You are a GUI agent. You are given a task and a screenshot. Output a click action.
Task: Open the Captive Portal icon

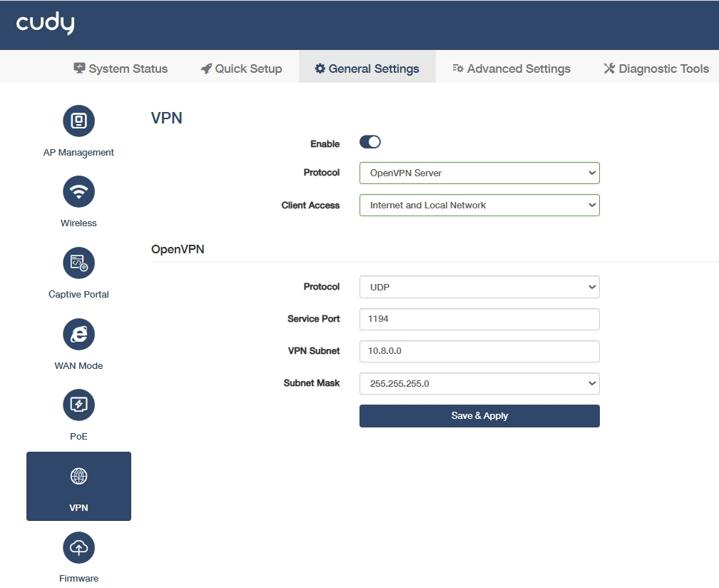point(79,263)
